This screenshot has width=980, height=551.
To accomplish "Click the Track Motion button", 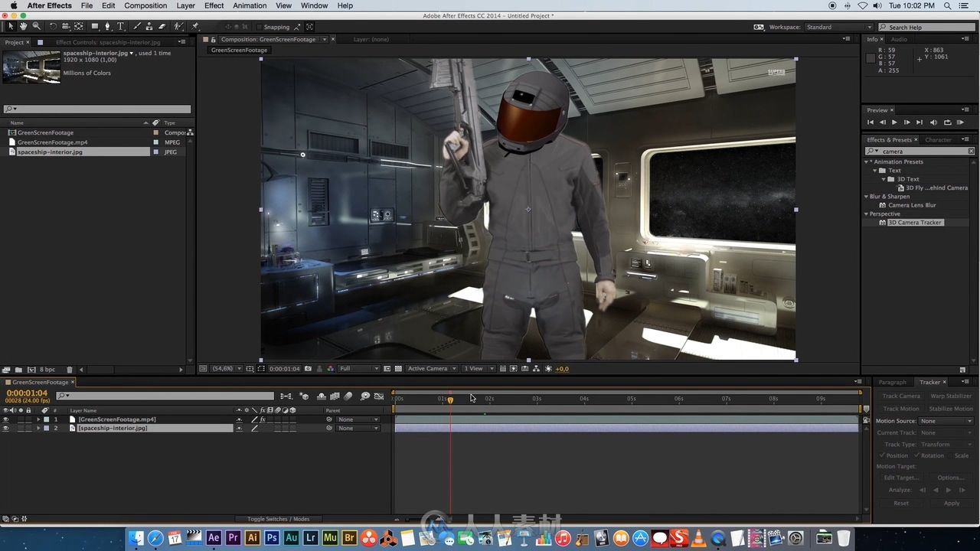I will pos(901,409).
